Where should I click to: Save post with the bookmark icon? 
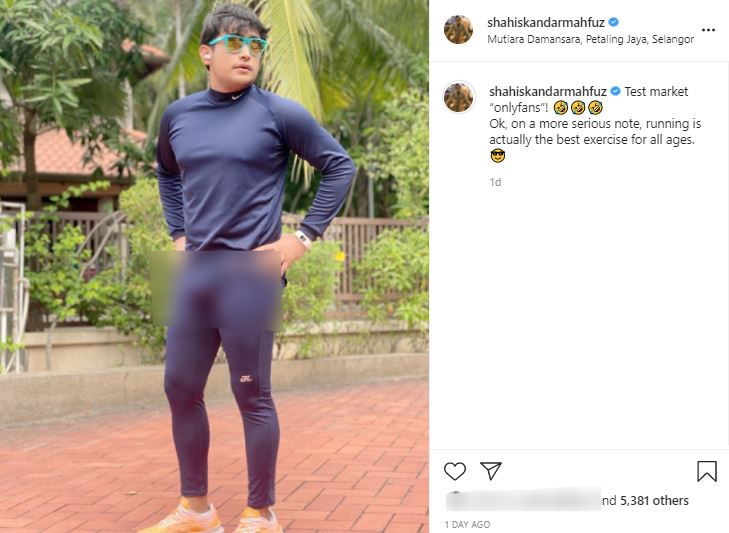(x=706, y=471)
